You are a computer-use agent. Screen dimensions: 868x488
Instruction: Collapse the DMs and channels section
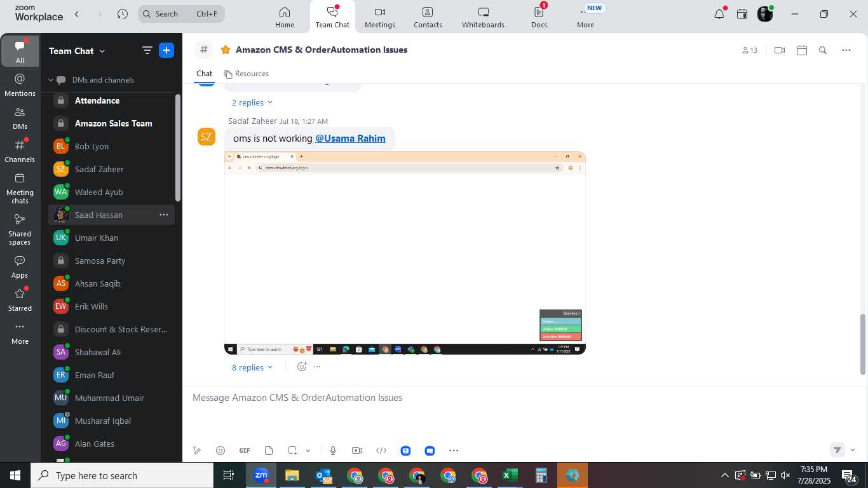point(51,80)
